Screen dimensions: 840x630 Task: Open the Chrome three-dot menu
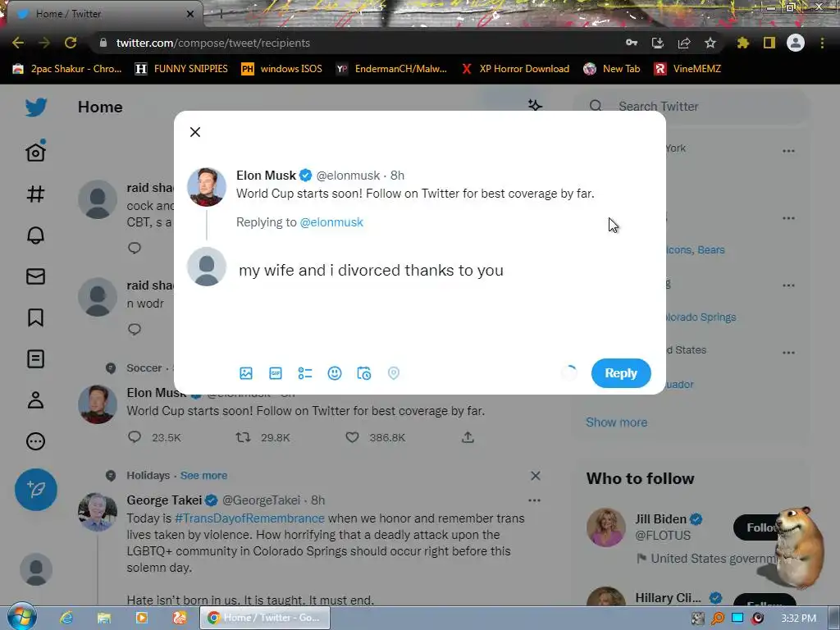tap(822, 43)
